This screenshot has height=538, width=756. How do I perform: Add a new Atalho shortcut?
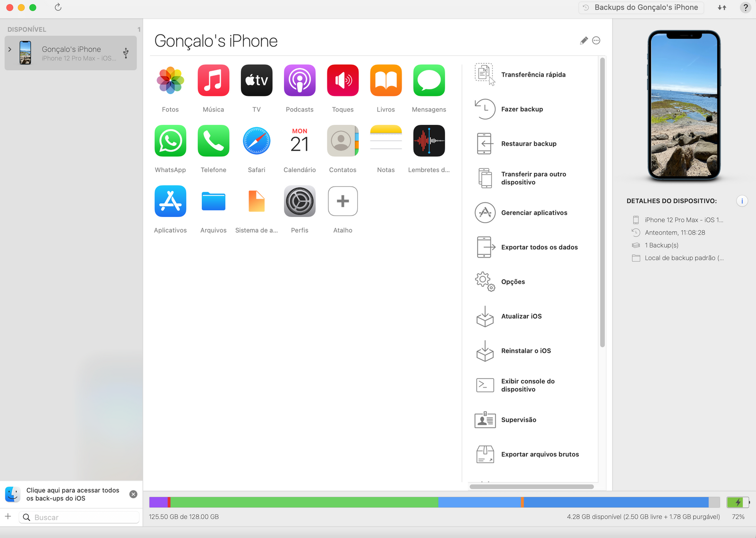[343, 201]
